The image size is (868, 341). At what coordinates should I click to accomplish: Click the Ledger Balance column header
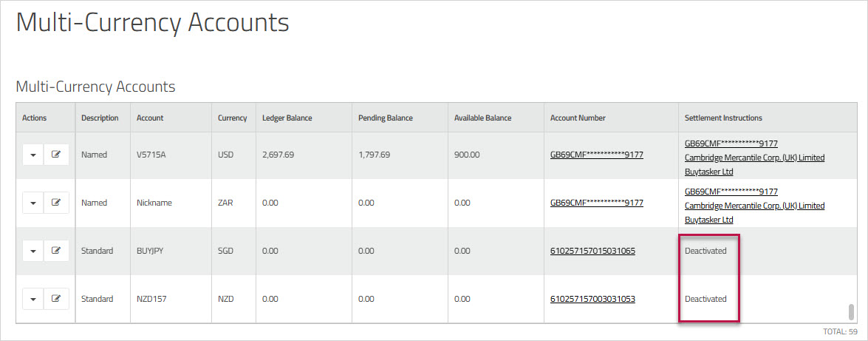click(287, 118)
